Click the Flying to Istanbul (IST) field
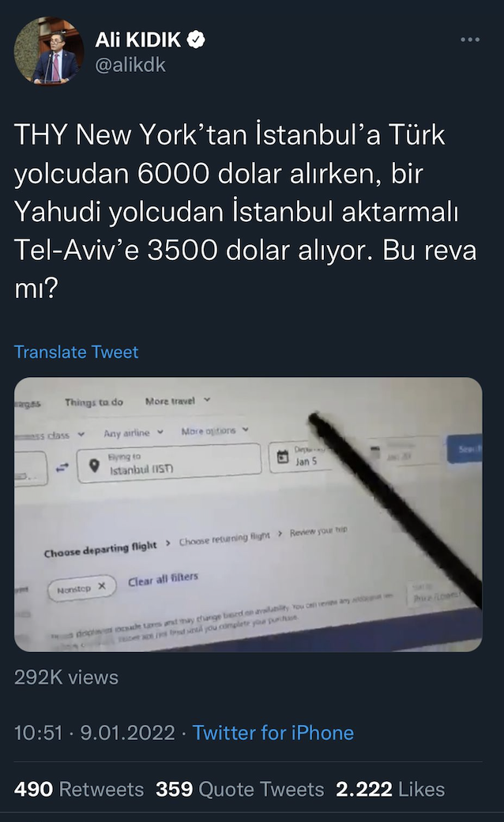 [x=169, y=463]
